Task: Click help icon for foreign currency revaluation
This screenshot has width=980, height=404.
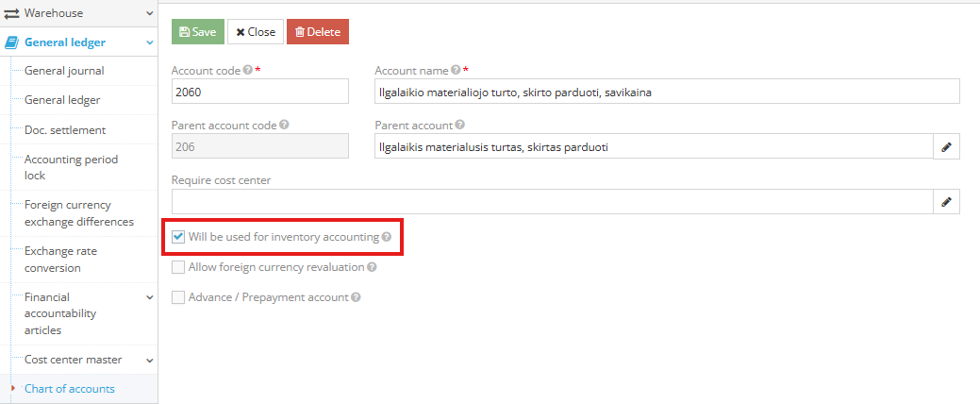Action: [x=372, y=267]
